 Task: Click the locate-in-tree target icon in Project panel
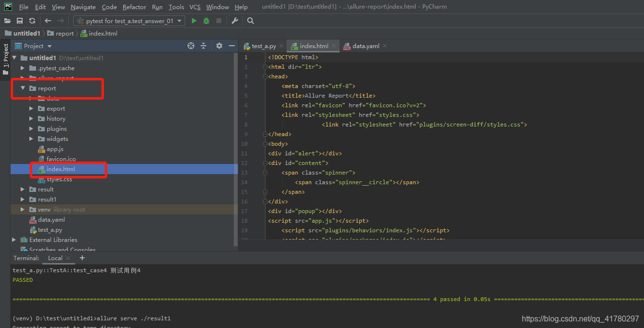coord(191,46)
